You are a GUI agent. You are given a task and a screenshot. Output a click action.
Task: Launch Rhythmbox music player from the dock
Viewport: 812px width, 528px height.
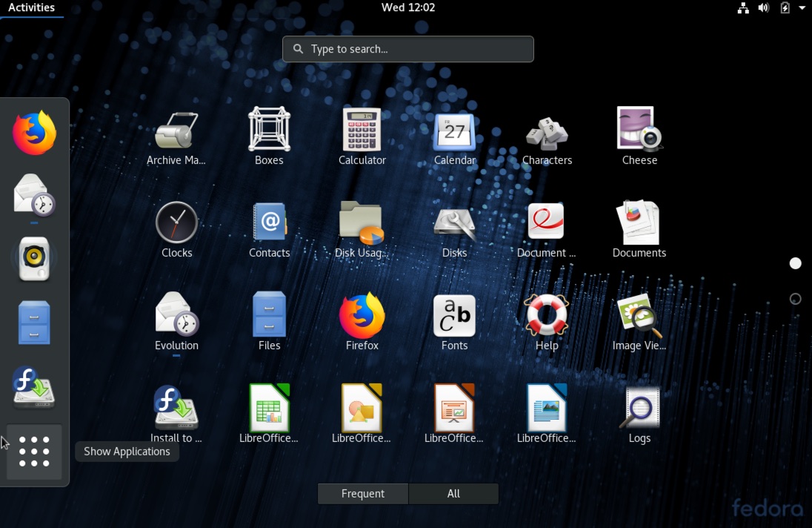33,258
